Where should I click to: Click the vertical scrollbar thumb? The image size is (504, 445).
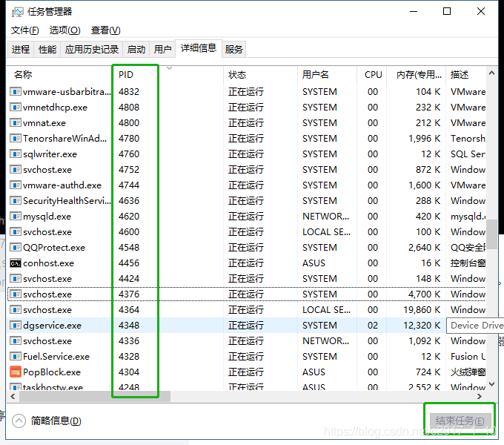click(491, 234)
